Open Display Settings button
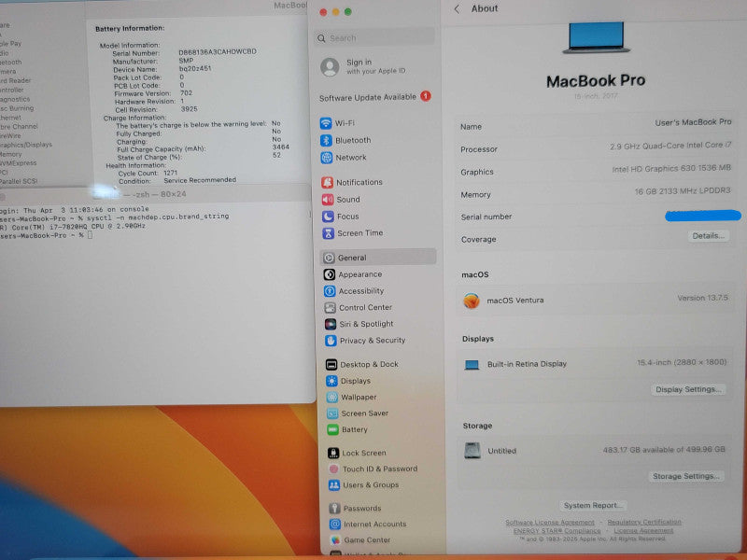The image size is (747, 560). coord(688,389)
